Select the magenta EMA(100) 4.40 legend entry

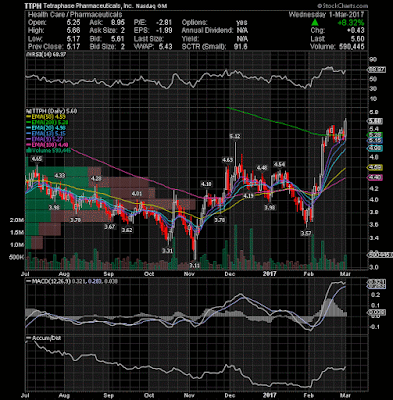pyautogui.click(x=47, y=145)
